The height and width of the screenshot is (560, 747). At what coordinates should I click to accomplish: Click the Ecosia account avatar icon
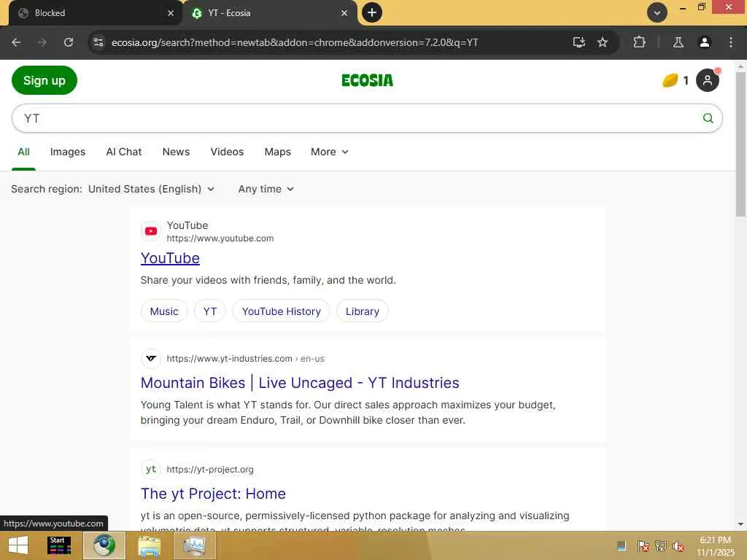708,80
